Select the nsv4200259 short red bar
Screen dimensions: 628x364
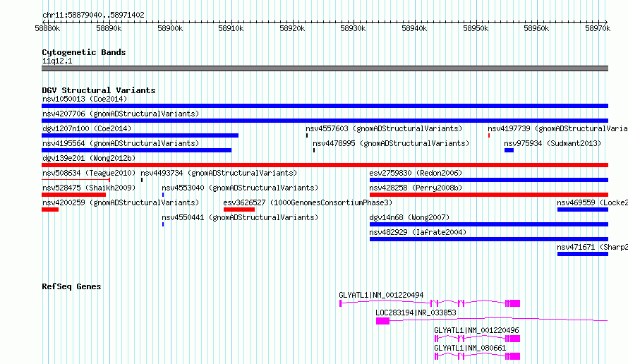click(x=50, y=210)
